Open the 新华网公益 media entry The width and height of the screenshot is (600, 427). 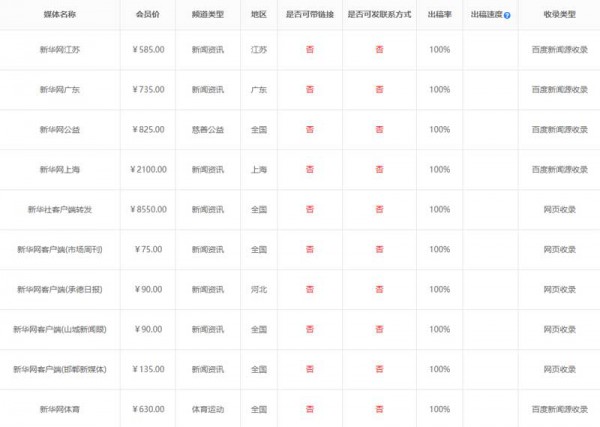pos(59,130)
